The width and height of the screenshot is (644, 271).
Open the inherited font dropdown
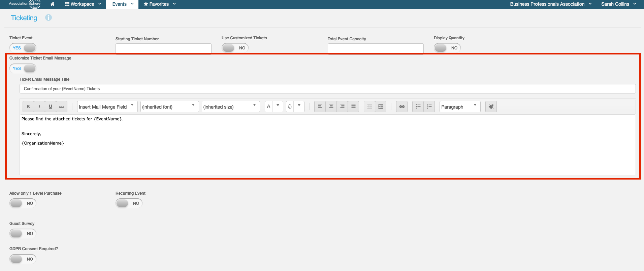click(x=170, y=107)
